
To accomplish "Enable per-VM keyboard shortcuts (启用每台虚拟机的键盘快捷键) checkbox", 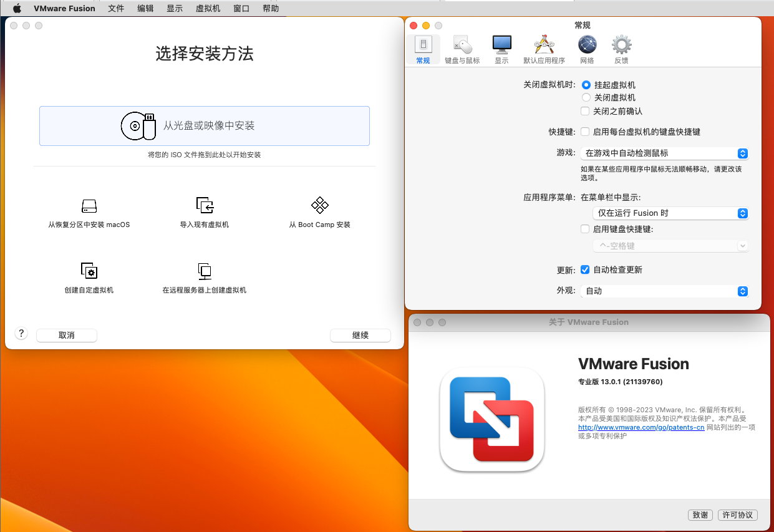I will 585,132.
